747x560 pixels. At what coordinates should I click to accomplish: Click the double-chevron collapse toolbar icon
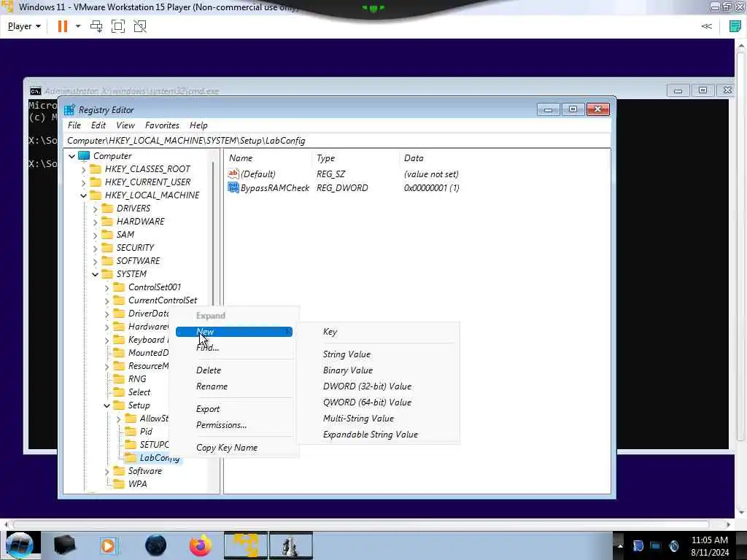pyautogui.click(x=706, y=26)
